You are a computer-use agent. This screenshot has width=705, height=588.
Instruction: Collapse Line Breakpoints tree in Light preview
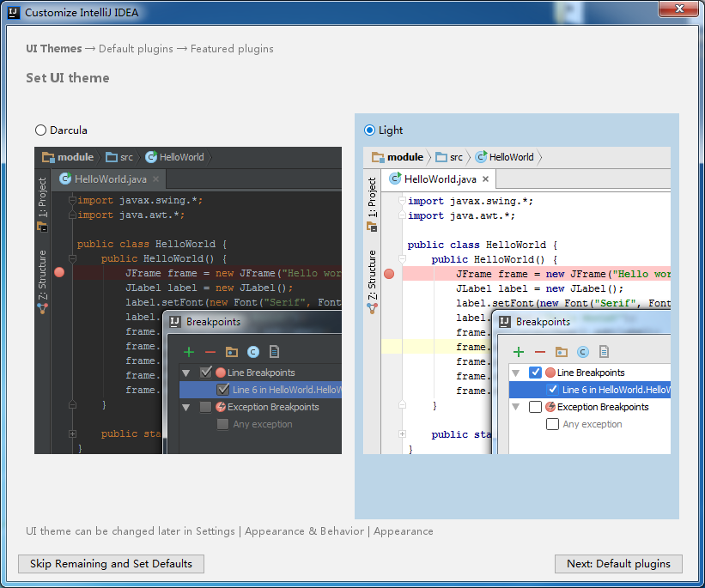[x=515, y=373]
